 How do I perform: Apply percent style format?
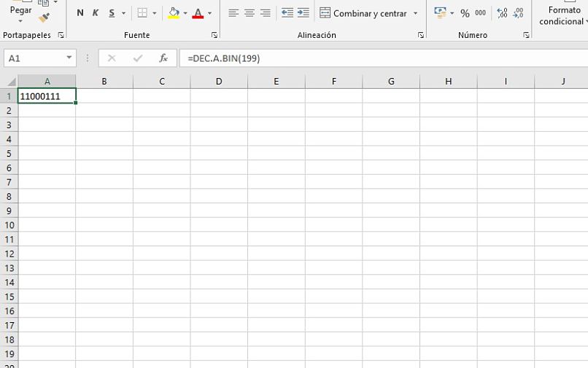pyautogui.click(x=465, y=14)
